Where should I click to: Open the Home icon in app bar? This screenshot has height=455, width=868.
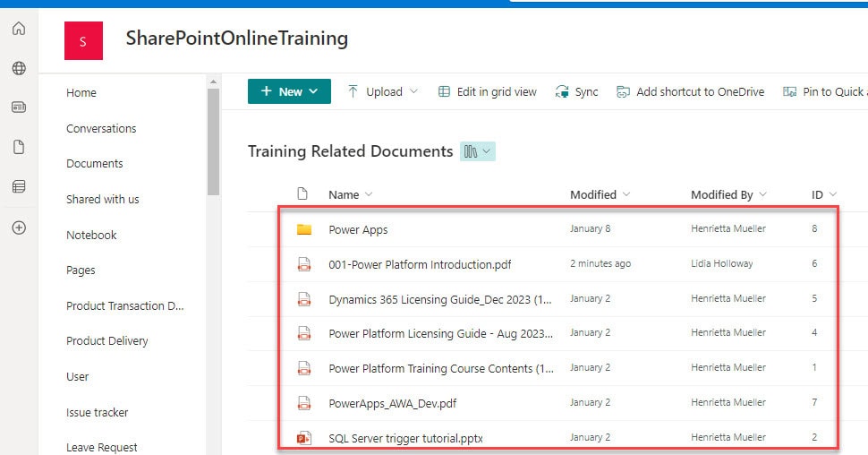coord(19,29)
